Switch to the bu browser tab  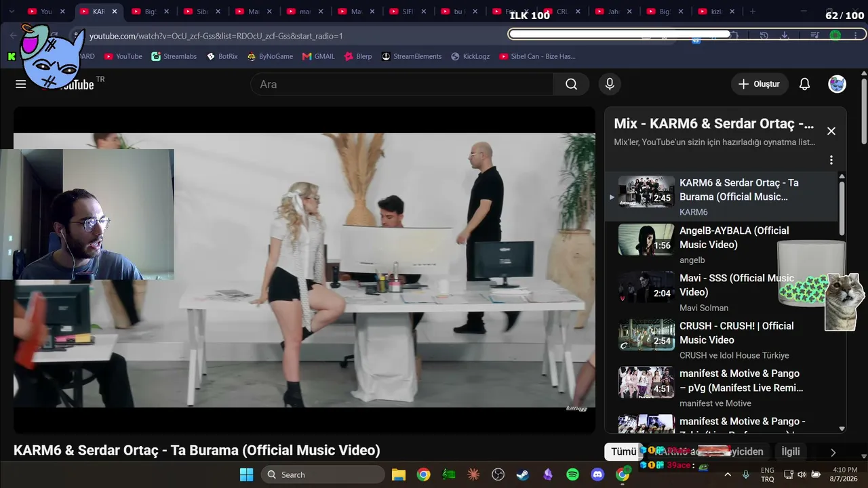coord(457,12)
